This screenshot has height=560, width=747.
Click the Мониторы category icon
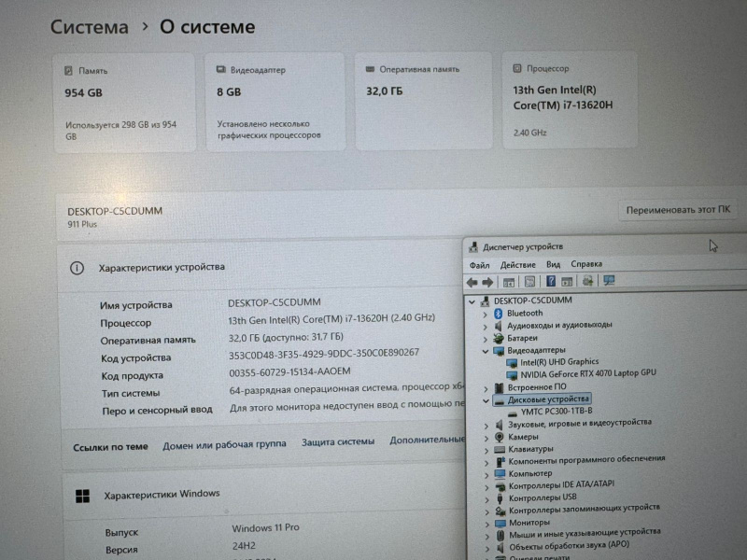coord(500,523)
